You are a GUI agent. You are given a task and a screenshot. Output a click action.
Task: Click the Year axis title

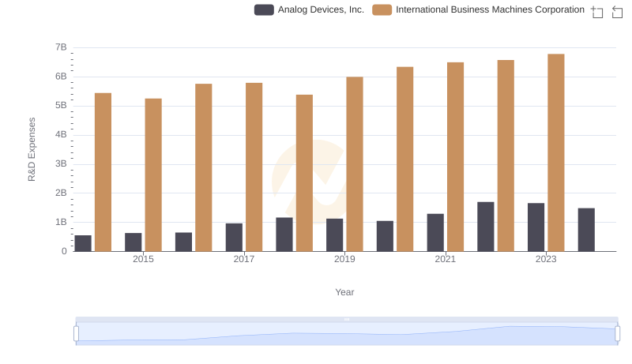[344, 292]
